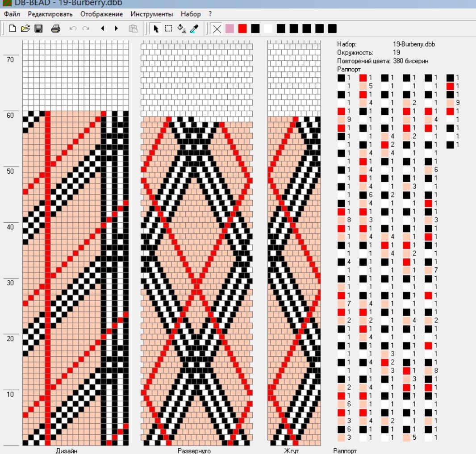Screen dimensions: 476x454
Task: Activate the fill bucket tool
Action: click(182, 29)
